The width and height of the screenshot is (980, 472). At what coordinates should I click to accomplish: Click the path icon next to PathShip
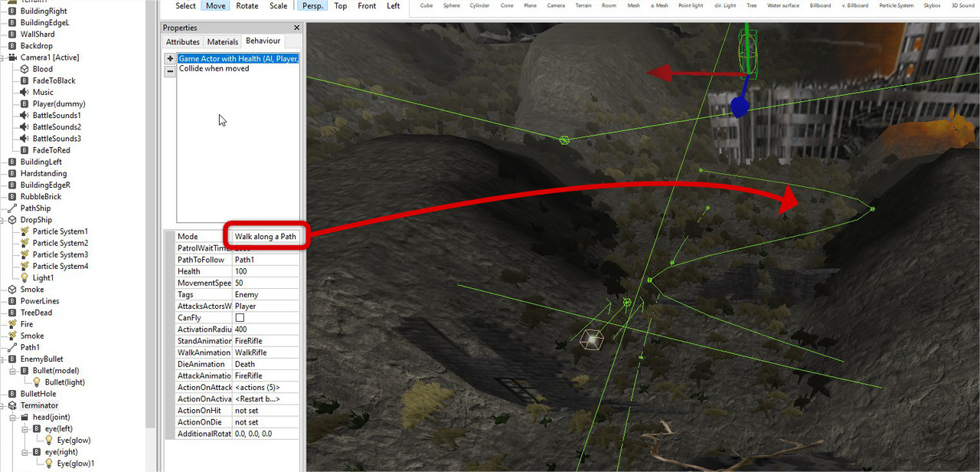pyautogui.click(x=12, y=208)
